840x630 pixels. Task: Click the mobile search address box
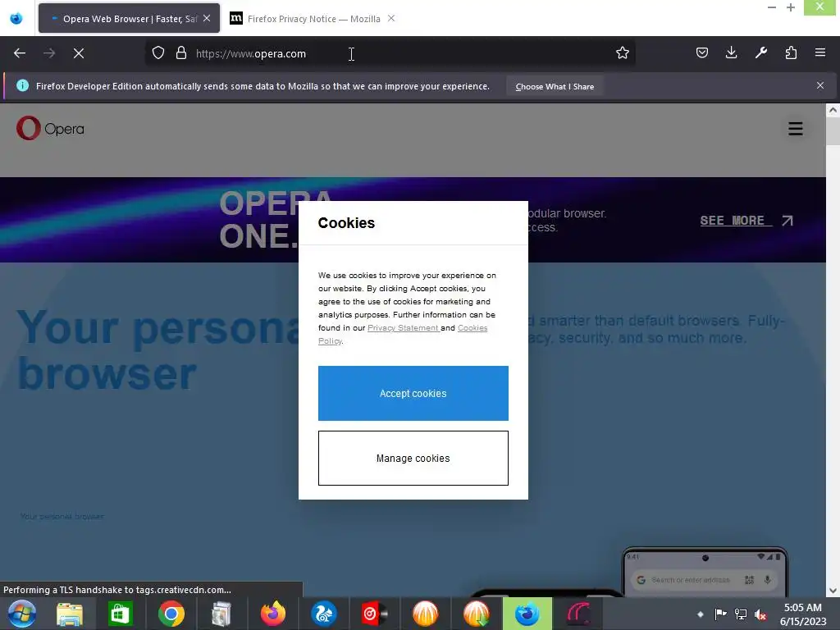point(704,580)
